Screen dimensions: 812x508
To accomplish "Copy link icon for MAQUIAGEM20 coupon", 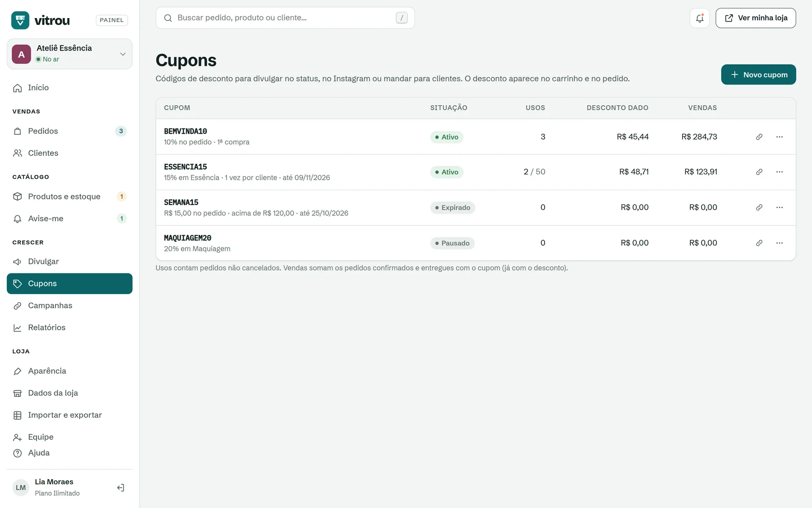I will click(759, 243).
